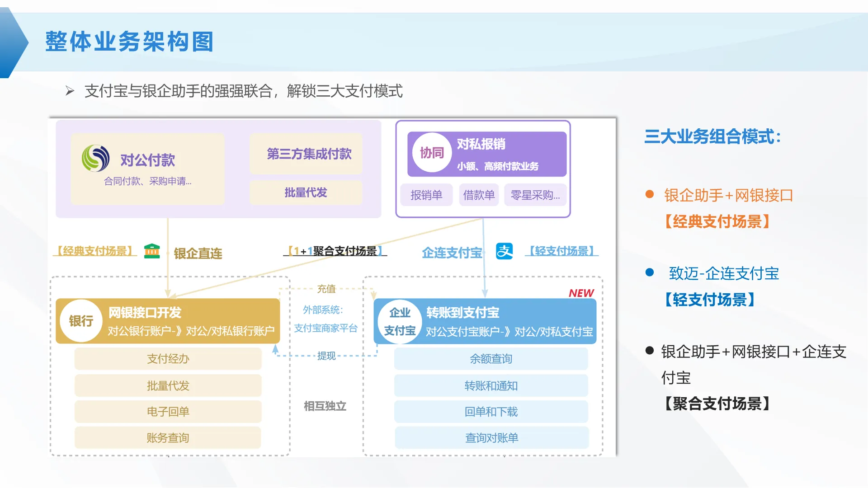Click the 支付经办 row

pyautogui.click(x=168, y=359)
